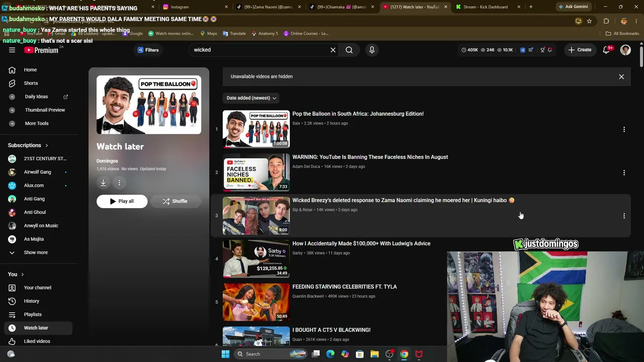Viewport: 644px width, 362px height.
Task: Dismiss the unavailable videos notice
Action: tap(621, 77)
